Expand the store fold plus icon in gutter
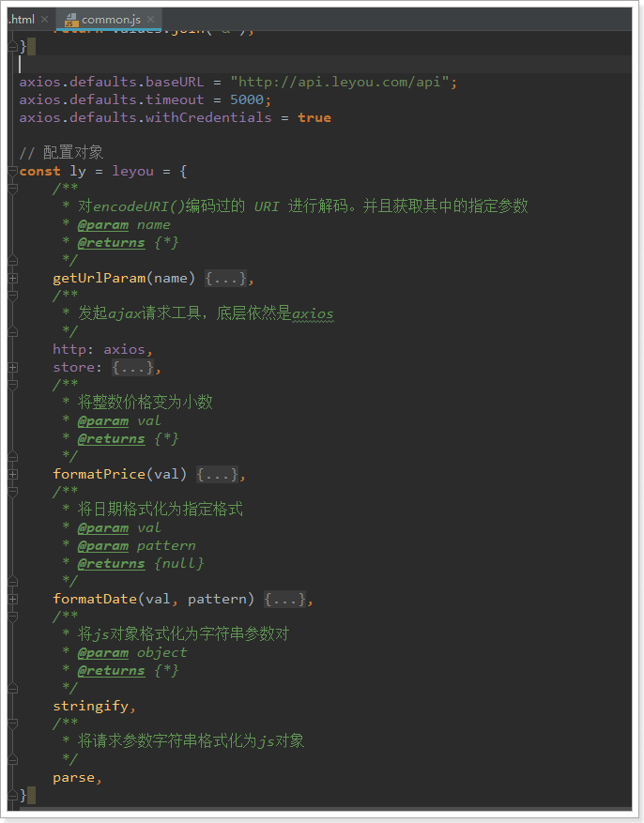 click(12, 367)
